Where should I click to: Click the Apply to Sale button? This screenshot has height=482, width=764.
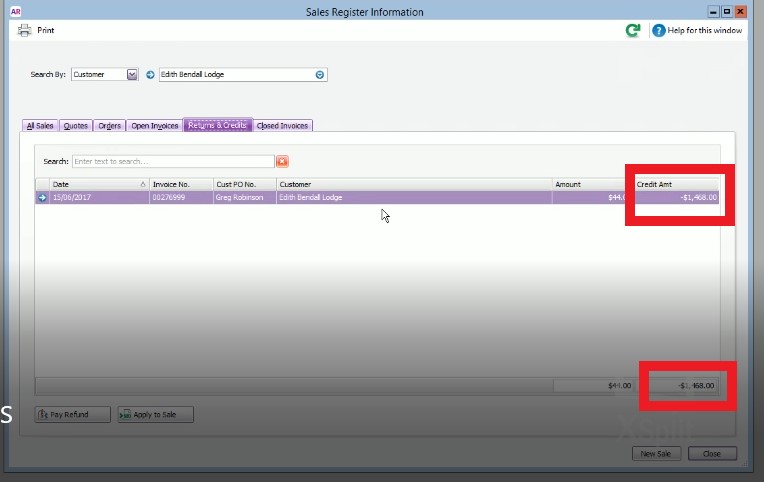click(155, 414)
